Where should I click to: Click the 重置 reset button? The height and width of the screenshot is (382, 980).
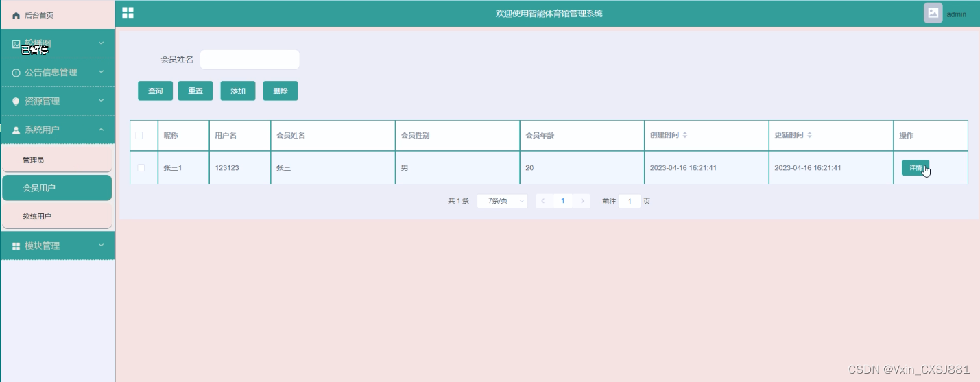[x=195, y=91]
